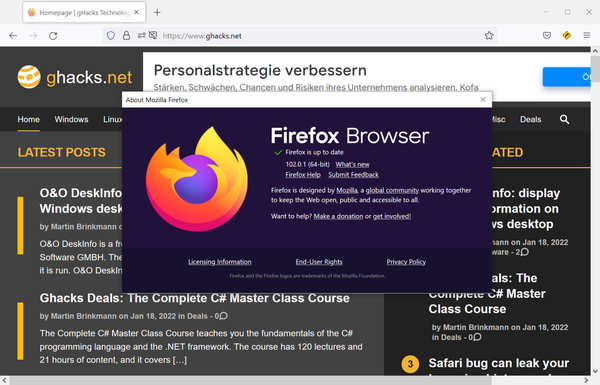Open comments icon on C# Master Class post

pos(223,316)
